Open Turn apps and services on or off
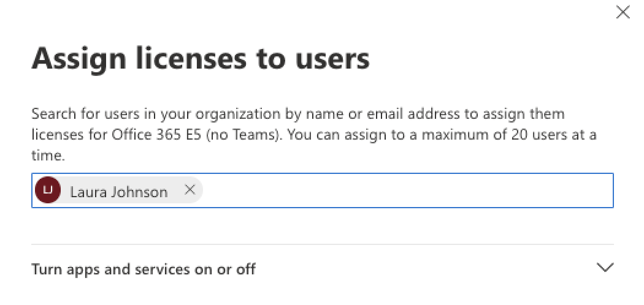Screen dimensions: 644x305 (144, 269)
